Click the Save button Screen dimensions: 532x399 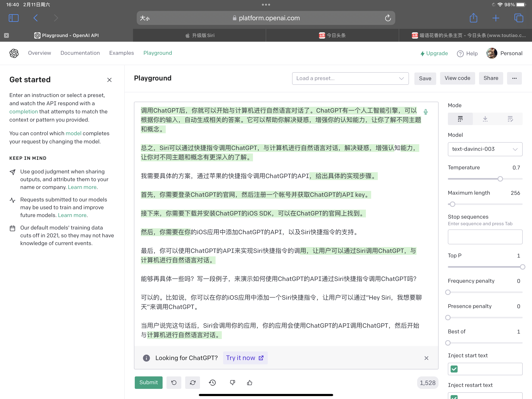pyautogui.click(x=425, y=79)
